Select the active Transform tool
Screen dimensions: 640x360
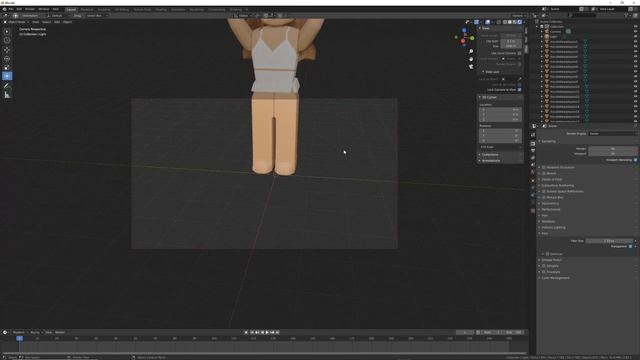tap(7, 76)
